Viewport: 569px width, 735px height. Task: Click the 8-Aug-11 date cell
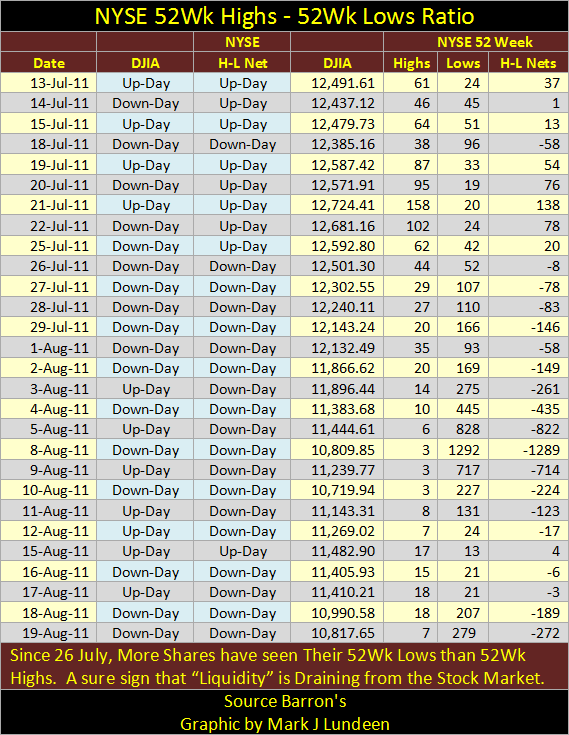(49, 450)
